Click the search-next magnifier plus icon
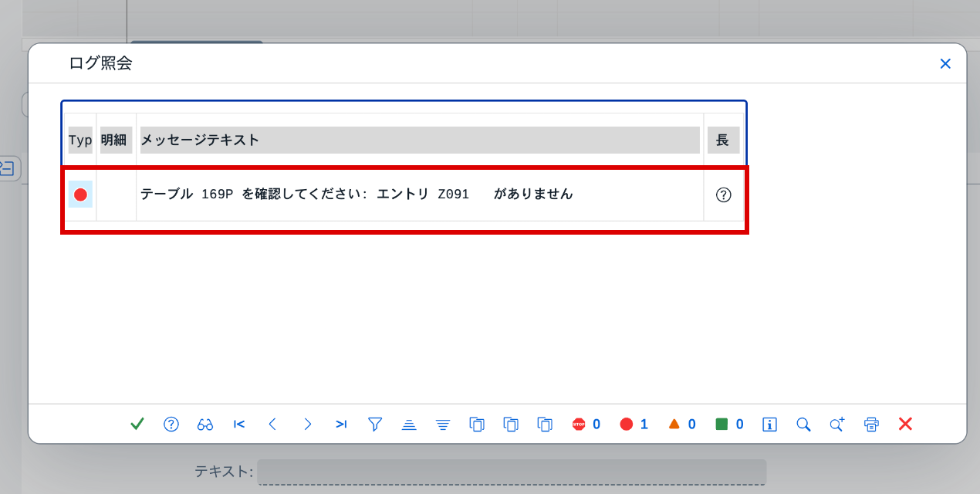Screen dimensions: 980x494 point(837,424)
